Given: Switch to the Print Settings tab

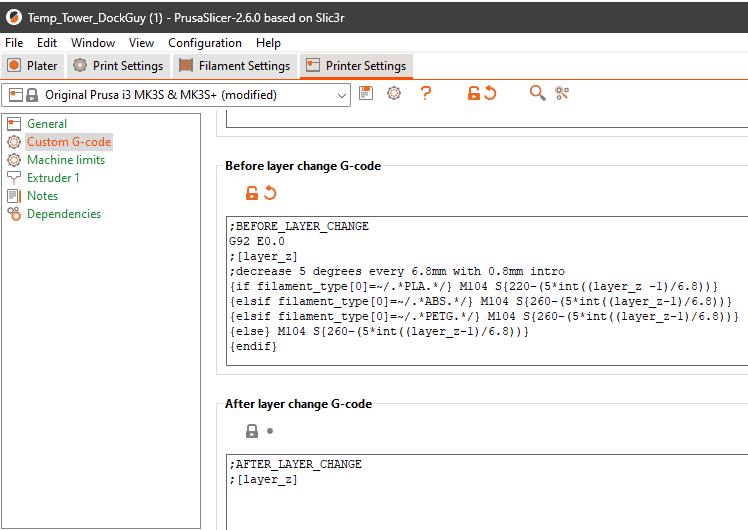Looking at the screenshot, I should pos(118,66).
